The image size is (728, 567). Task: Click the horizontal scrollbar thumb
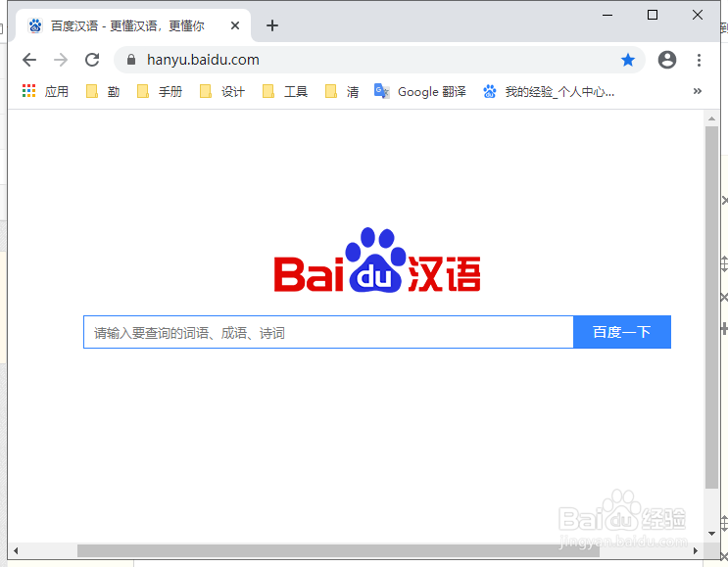pyautogui.click(x=338, y=550)
